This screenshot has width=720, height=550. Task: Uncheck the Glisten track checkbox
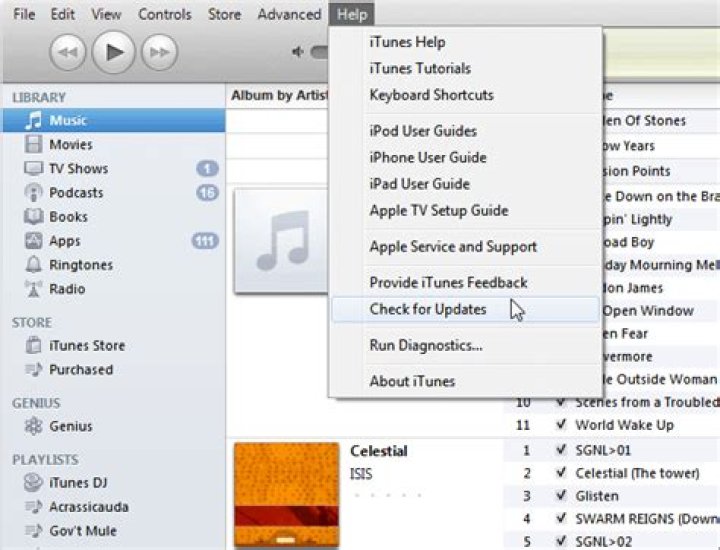click(560, 495)
